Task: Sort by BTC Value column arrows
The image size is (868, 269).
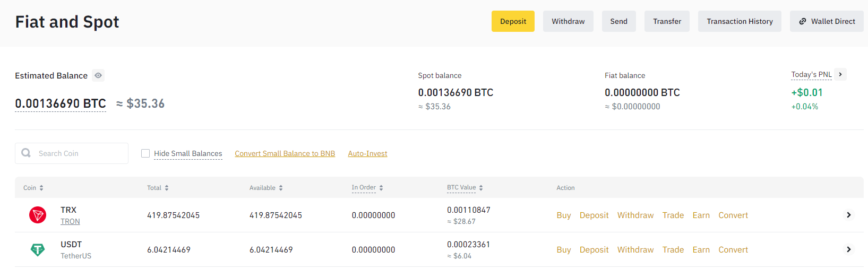Action: coord(481,188)
